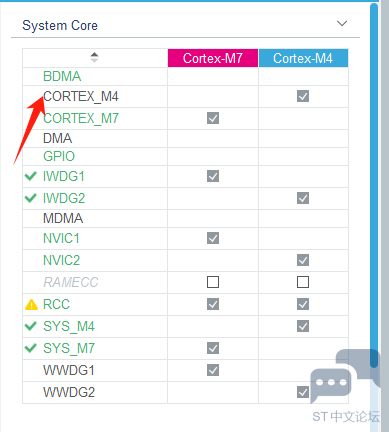Collapse the System Core category chevron
Screen dimensions: 389x432
coord(342,24)
